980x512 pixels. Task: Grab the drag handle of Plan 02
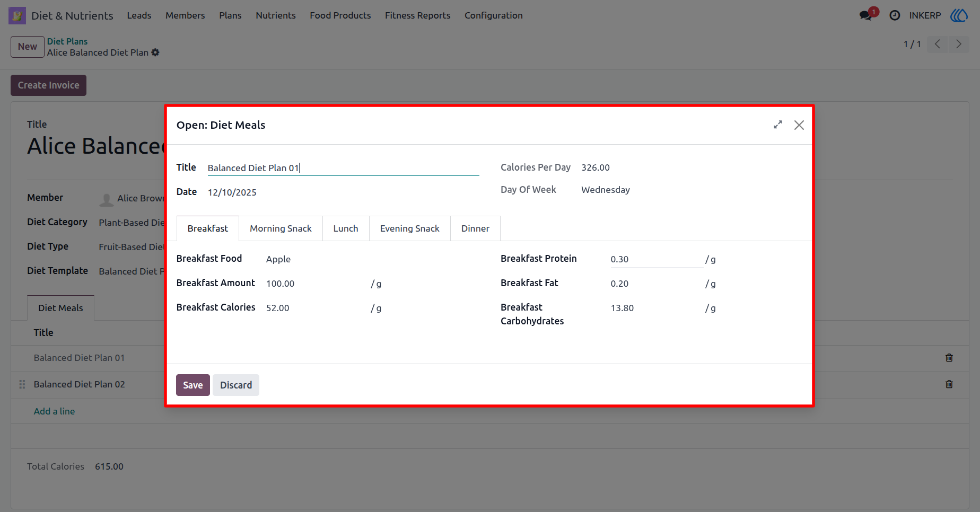(x=22, y=384)
